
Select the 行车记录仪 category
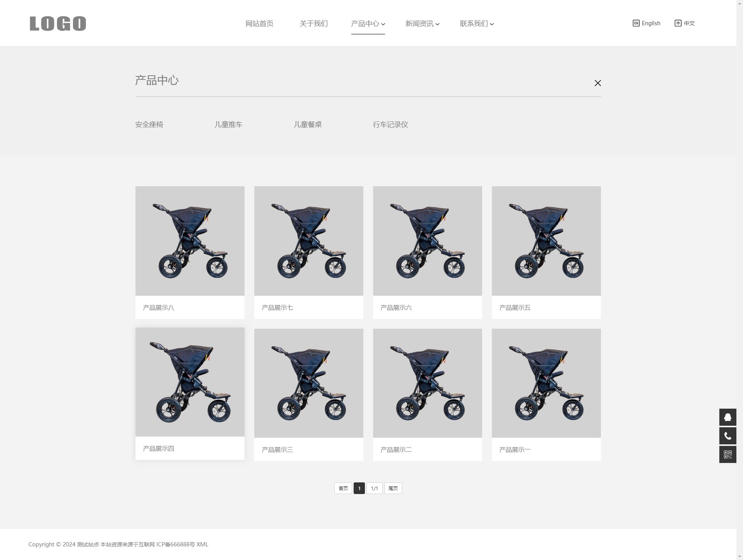(x=391, y=125)
